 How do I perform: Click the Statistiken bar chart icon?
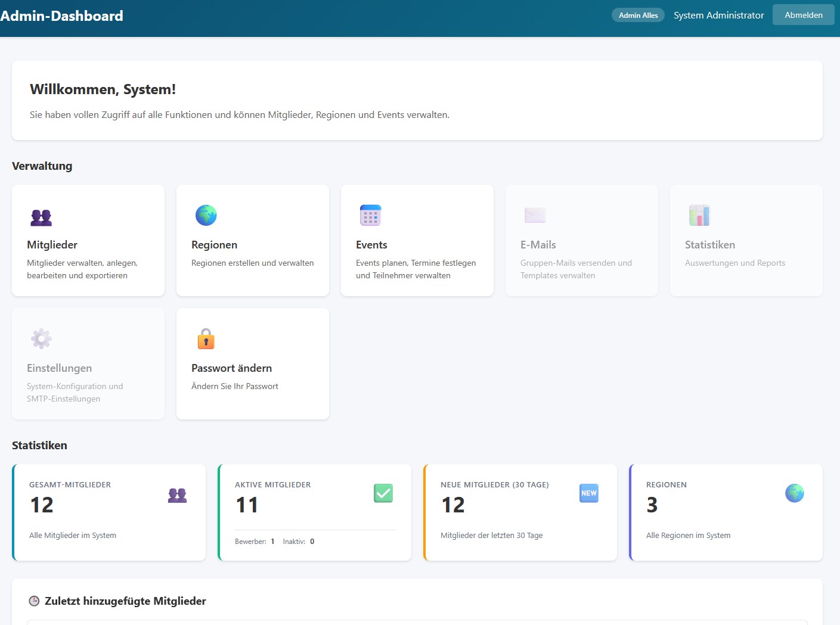[699, 215]
